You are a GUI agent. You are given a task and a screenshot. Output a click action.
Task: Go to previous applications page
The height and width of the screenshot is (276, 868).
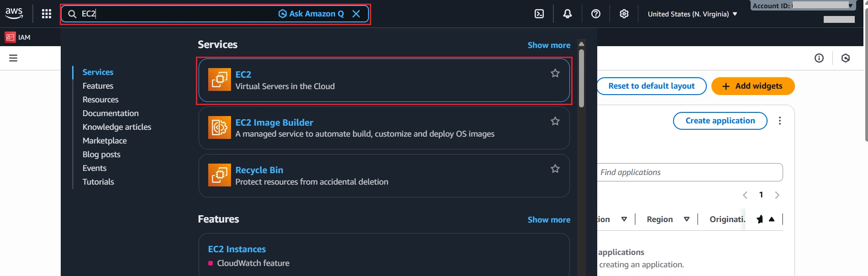tap(745, 195)
